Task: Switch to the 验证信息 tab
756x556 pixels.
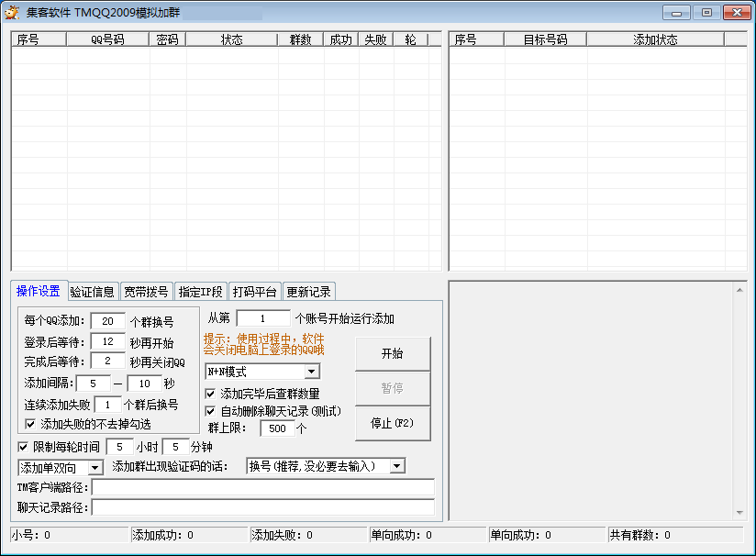Action: (x=93, y=292)
